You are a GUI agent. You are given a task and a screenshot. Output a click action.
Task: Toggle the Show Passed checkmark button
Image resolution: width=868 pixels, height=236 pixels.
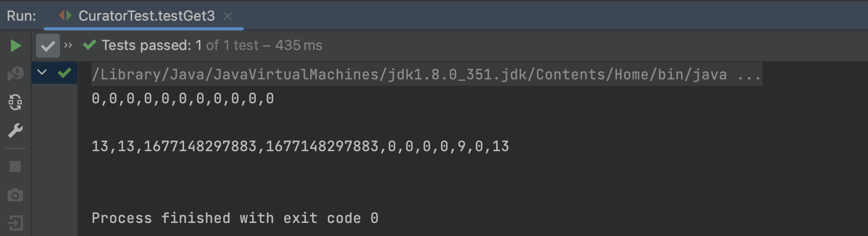pyautogui.click(x=48, y=46)
